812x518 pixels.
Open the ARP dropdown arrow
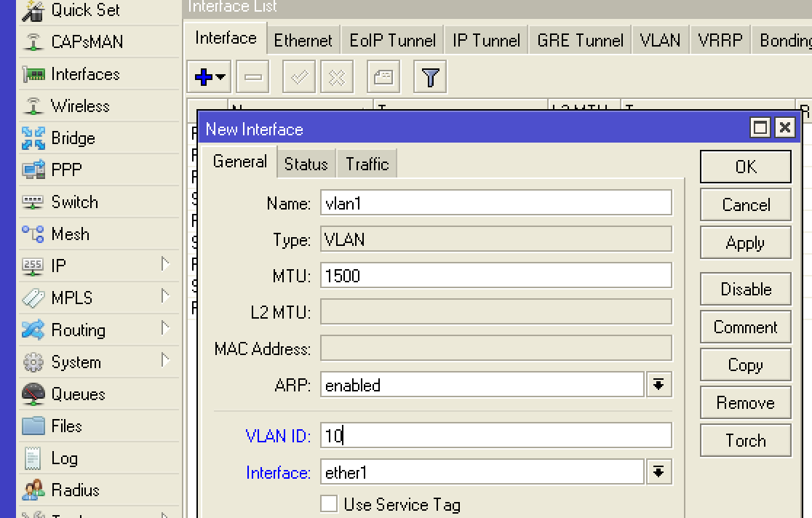click(x=658, y=384)
